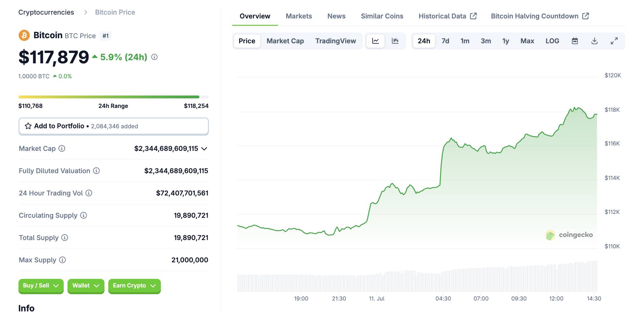Open the calendar date range picker

(575, 41)
